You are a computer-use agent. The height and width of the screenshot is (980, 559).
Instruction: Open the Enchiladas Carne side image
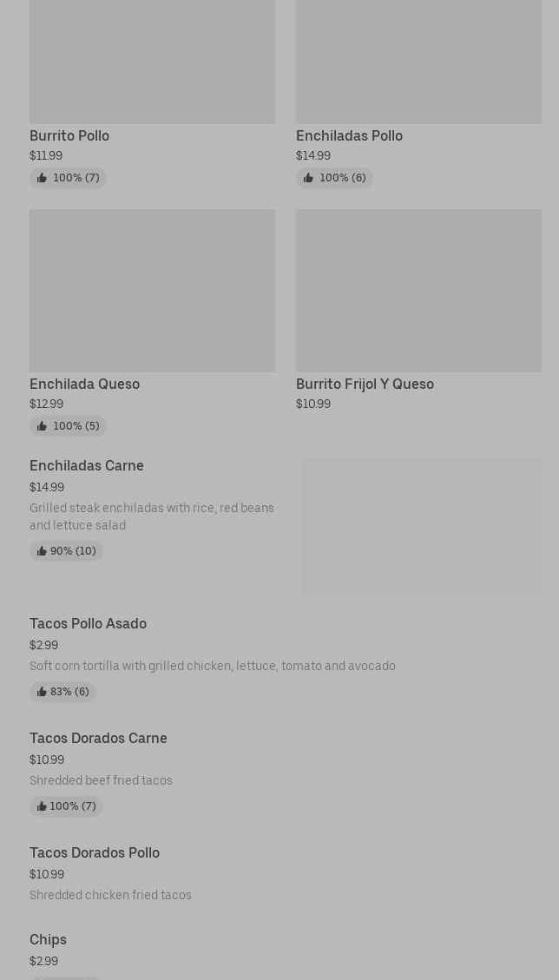point(422,526)
